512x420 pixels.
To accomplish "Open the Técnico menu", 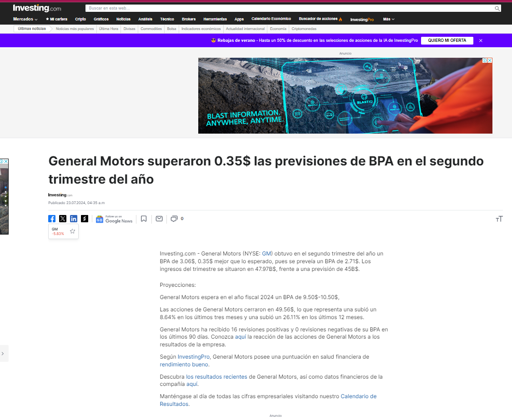I will click(x=167, y=19).
